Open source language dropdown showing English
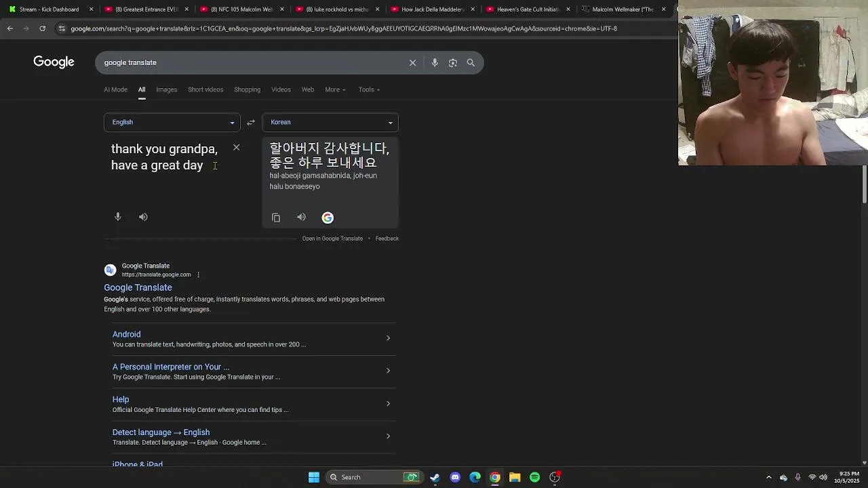 (172, 122)
